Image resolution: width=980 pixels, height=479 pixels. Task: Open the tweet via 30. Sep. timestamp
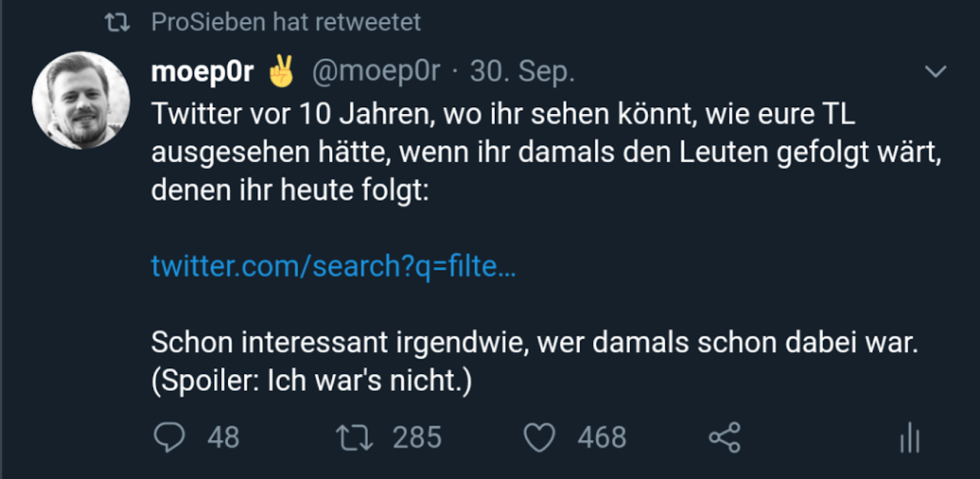coord(522,72)
